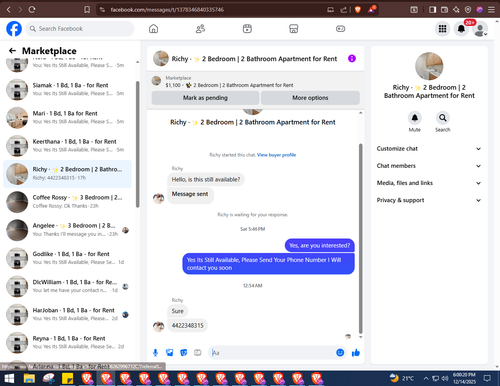Click Richy avatar in chat header

point(161,59)
